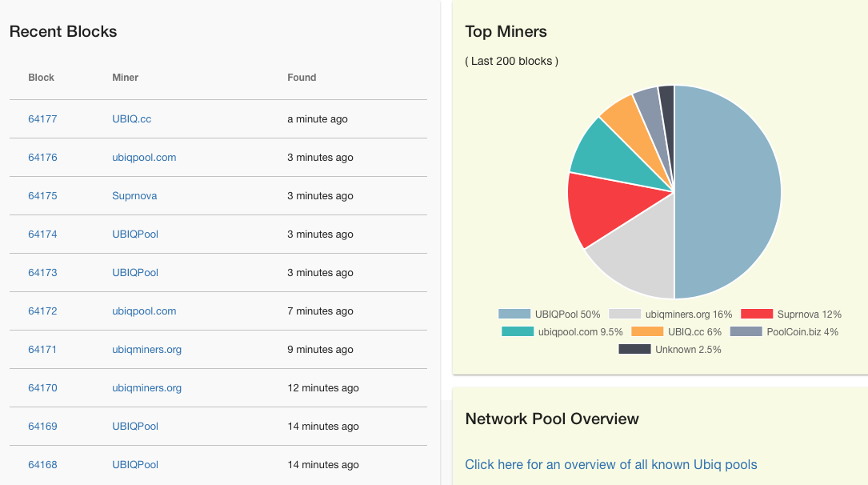The image size is (868, 485).
Task: Visit UBIQPool miner of block 64168
Action: coord(135,464)
